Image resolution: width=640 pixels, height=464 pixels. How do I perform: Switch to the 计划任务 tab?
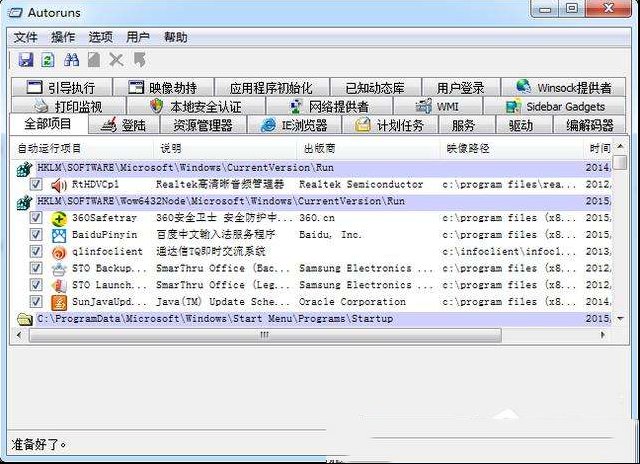point(390,125)
